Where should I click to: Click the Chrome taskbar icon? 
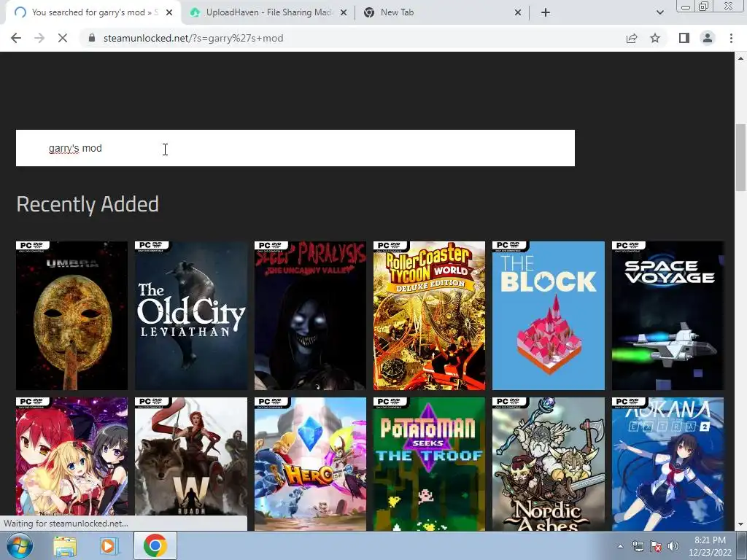tap(155, 546)
